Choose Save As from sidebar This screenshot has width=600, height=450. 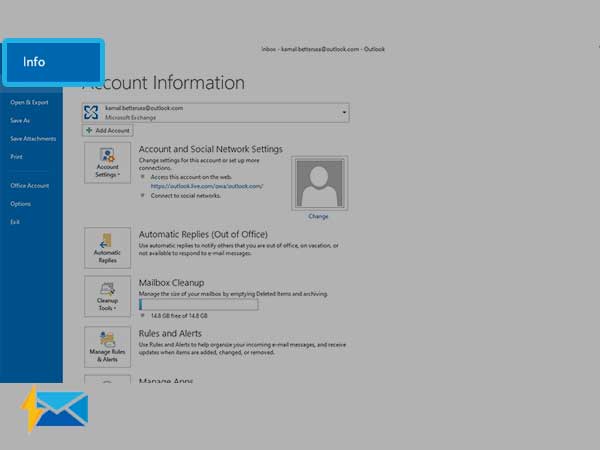point(20,121)
